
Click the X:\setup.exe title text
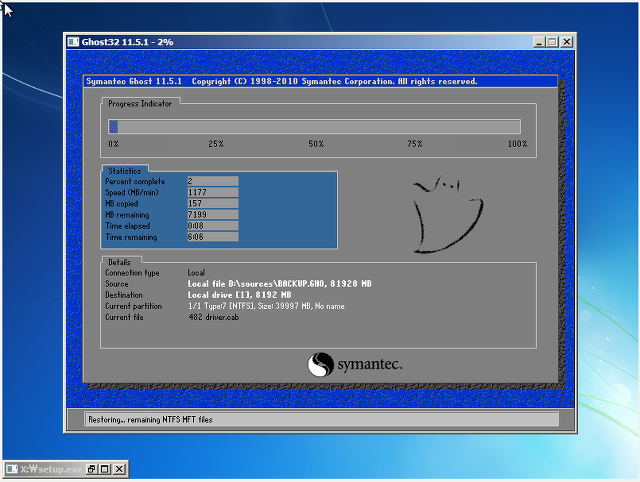pyautogui.click(x=51, y=469)
